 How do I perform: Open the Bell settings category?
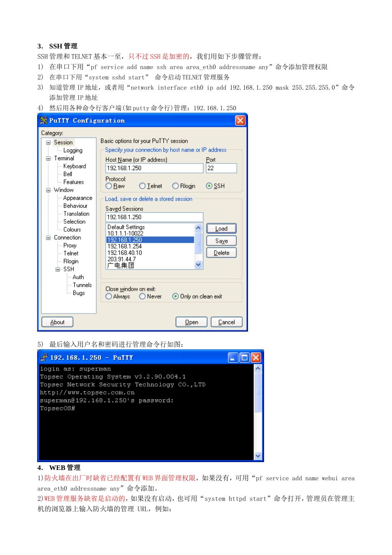point(68,174)
